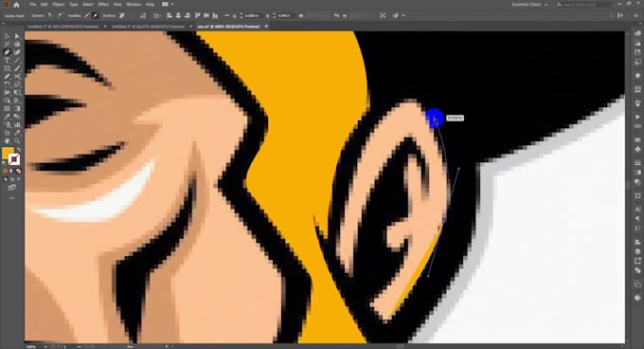
Task: Close the active document tab
Action: 266,27
